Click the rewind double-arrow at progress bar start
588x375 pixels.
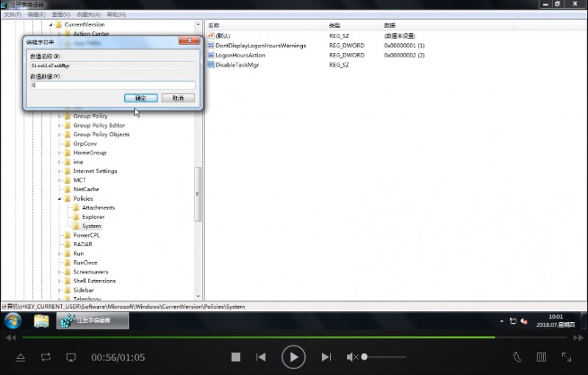tap(11, 337)
